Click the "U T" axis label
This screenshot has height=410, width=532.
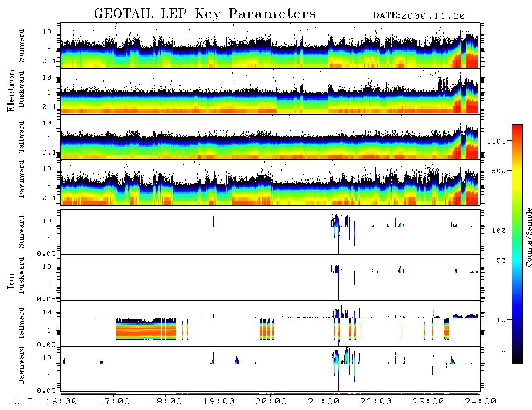coord(23,402)
